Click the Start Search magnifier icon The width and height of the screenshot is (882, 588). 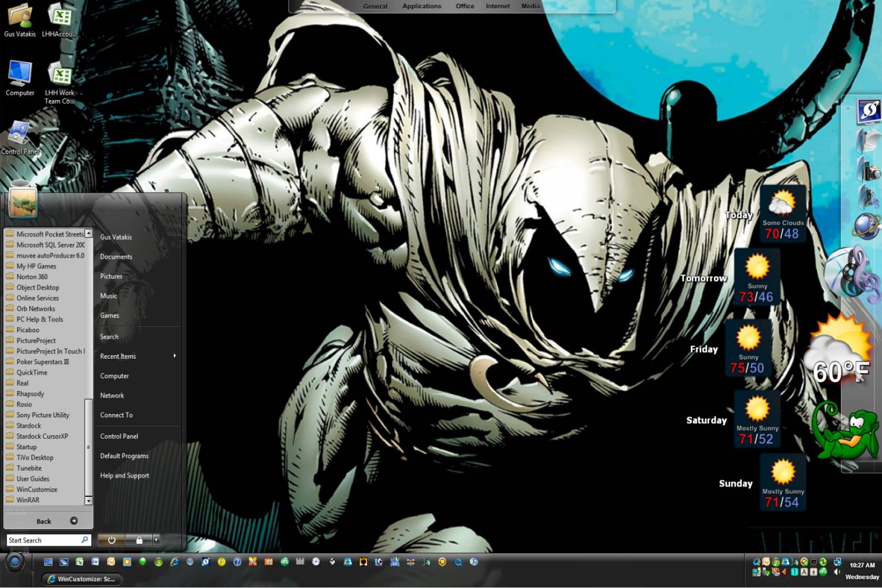tap(85, 540)
